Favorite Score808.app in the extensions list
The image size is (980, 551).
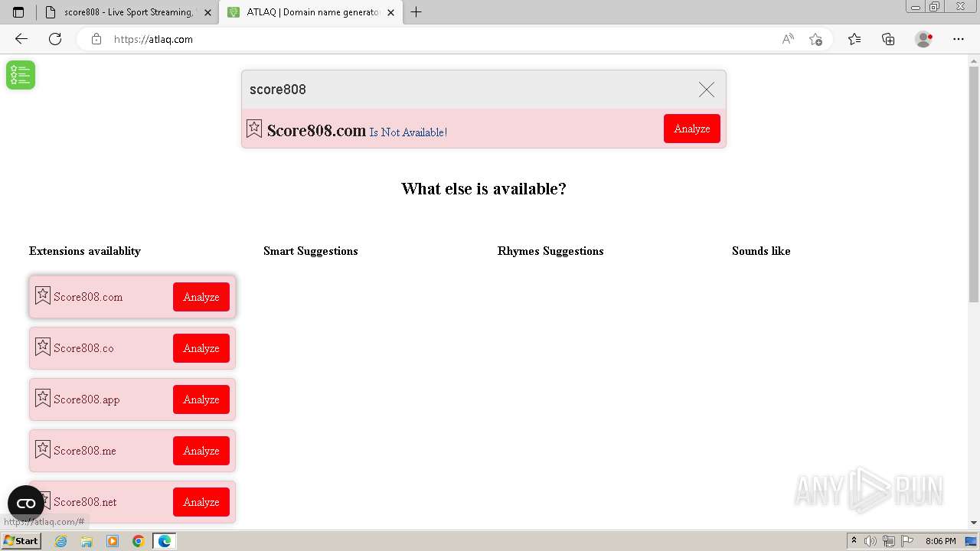[x=43, y=398]
